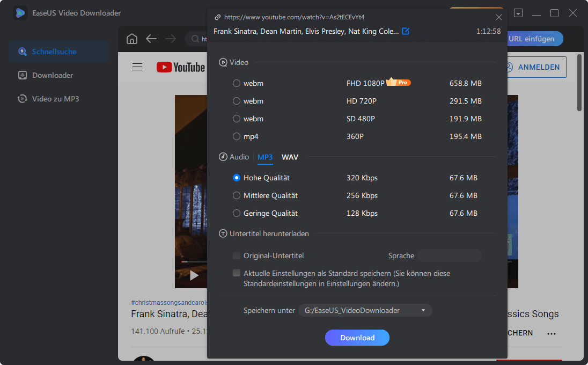This screenshot has width=588, height=365.
Task: Click the dropdown menu icon in title bar
Action: [518, 13]
